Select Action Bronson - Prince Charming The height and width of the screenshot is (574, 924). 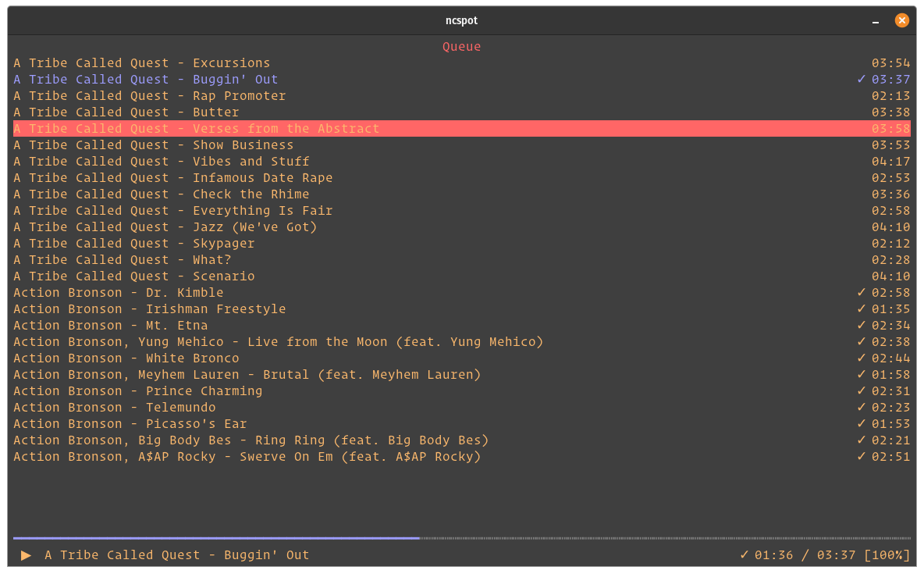pos(462,390)
